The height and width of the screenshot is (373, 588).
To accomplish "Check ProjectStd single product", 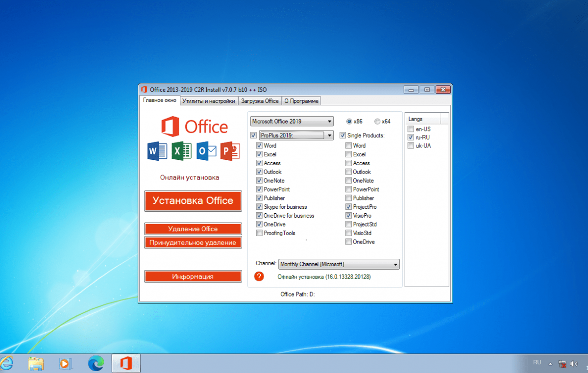I will click(348, 224).
